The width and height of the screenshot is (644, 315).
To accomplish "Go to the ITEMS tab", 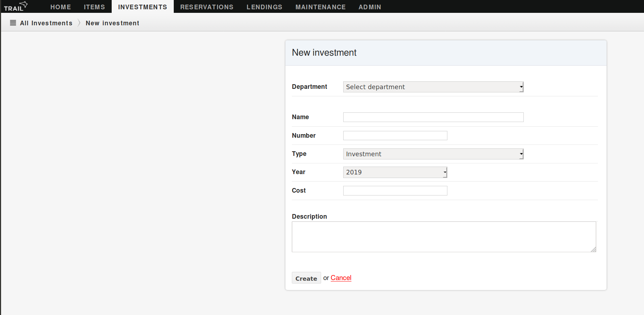I will click(95, 7).
